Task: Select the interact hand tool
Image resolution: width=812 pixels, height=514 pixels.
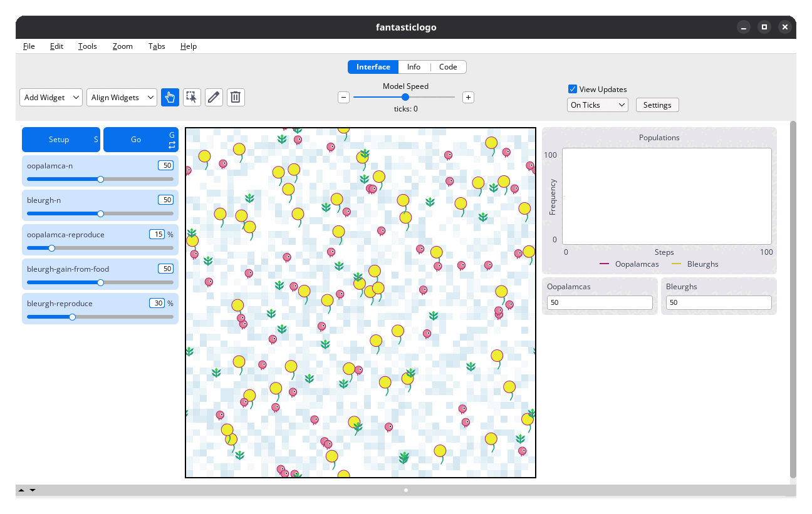Action: tap(170, 97)
